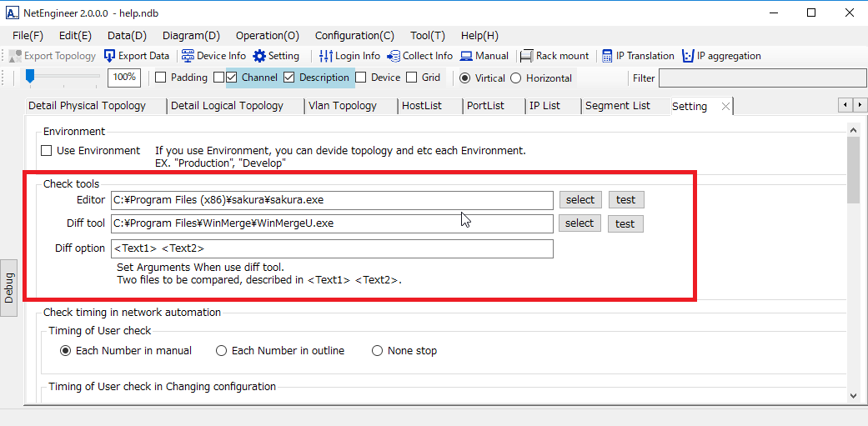Screen dimensions: 868x426
Task: Launch the IP aggregation tool
Action: coord(688,56)
